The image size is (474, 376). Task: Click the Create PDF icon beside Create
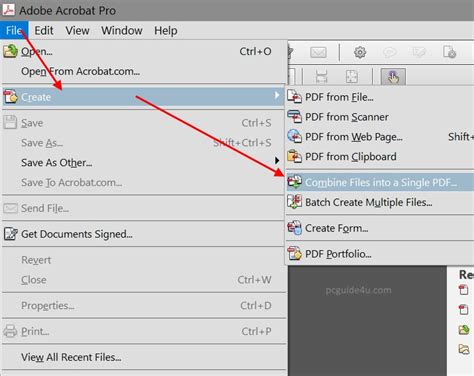point(10,97)
